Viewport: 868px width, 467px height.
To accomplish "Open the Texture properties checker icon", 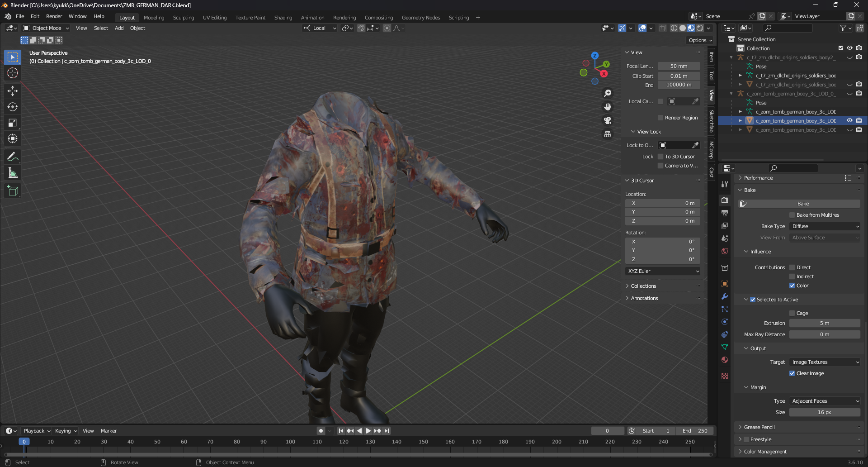I will (725, 376).
